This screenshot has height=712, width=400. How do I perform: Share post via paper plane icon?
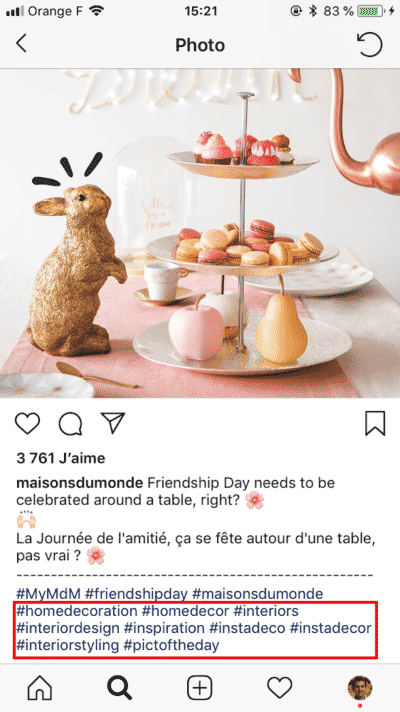(113, 423)
